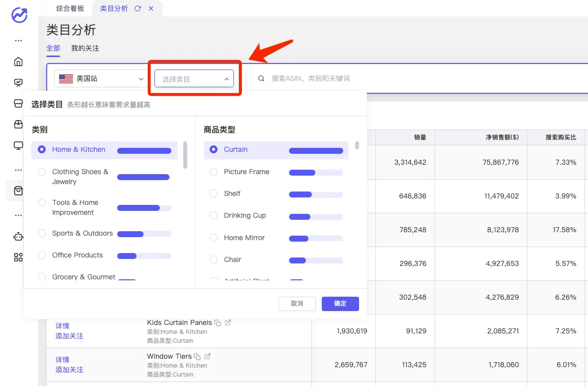Click the search magnifier icon
The height and width of the screenshot is (386, 588).
point(261,78)
